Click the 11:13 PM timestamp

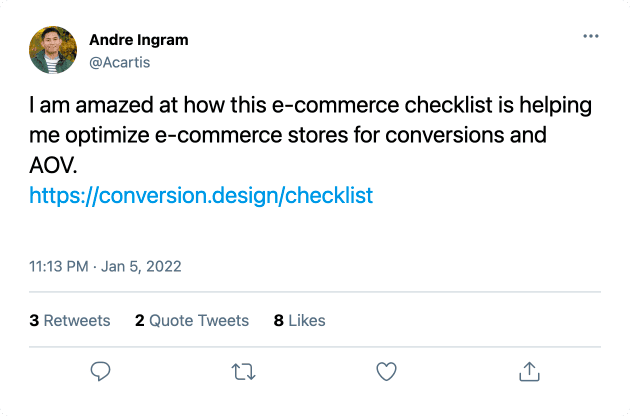coord(59,266)
